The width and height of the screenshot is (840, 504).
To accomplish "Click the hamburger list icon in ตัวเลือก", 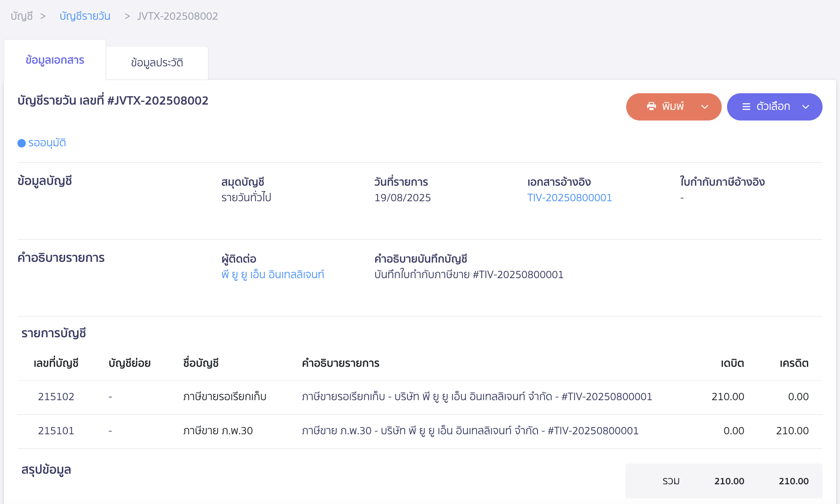I will click(746, 107).
